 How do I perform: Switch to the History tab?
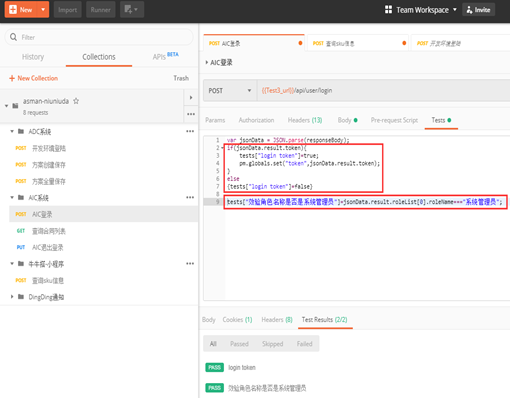click(x=33, y=57)
